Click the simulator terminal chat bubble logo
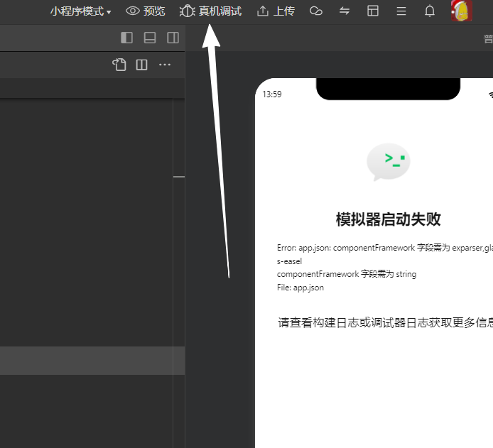Image resolution: width=493 pixels, height=448 pixels. [x=389, y=162]
